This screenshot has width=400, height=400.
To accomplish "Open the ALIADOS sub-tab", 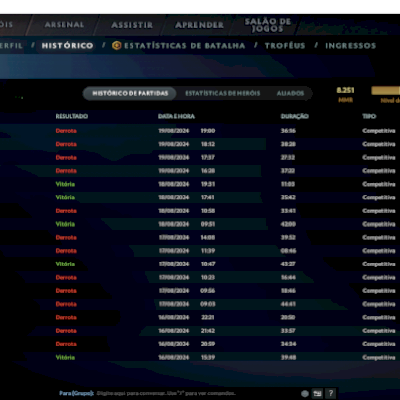I will click(290, 93).
